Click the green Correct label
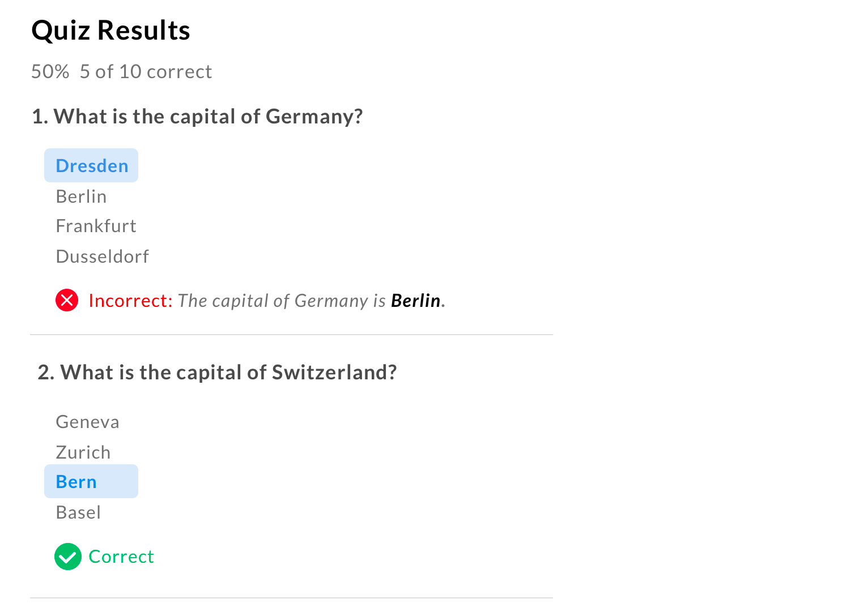 (x=121, y=557)
